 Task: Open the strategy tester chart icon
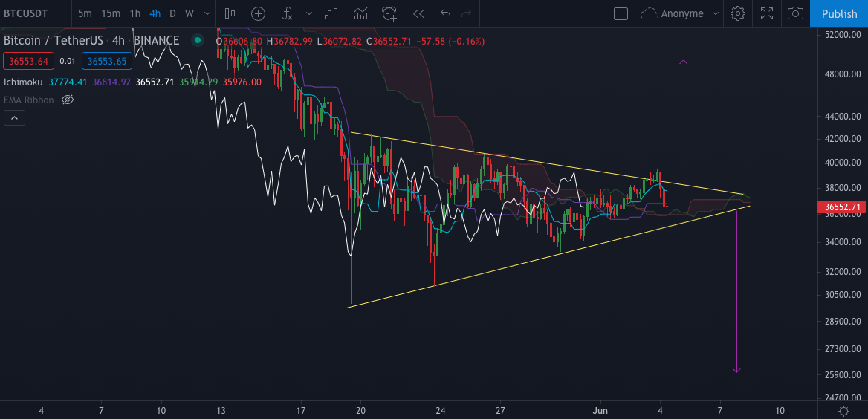(x=360, y=13)
